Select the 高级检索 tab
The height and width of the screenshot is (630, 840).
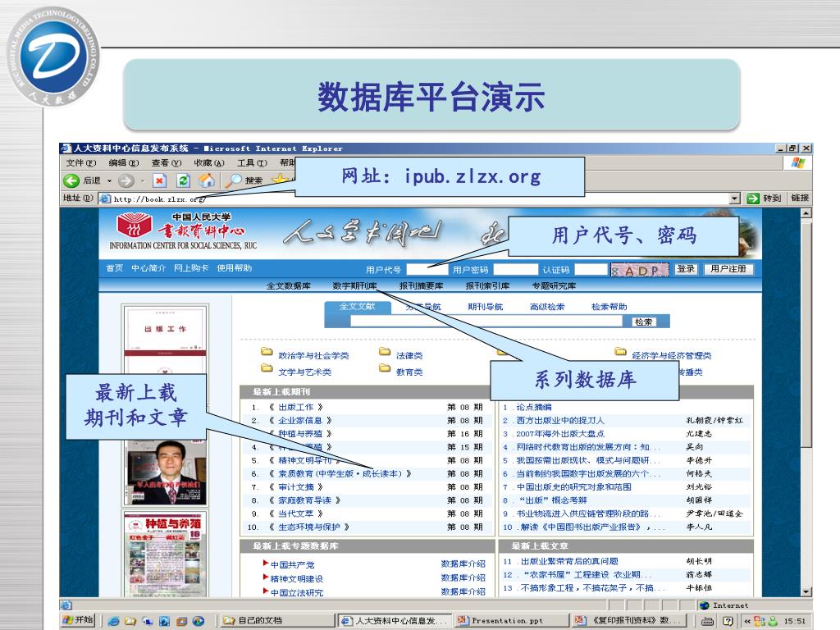(547, 307)
